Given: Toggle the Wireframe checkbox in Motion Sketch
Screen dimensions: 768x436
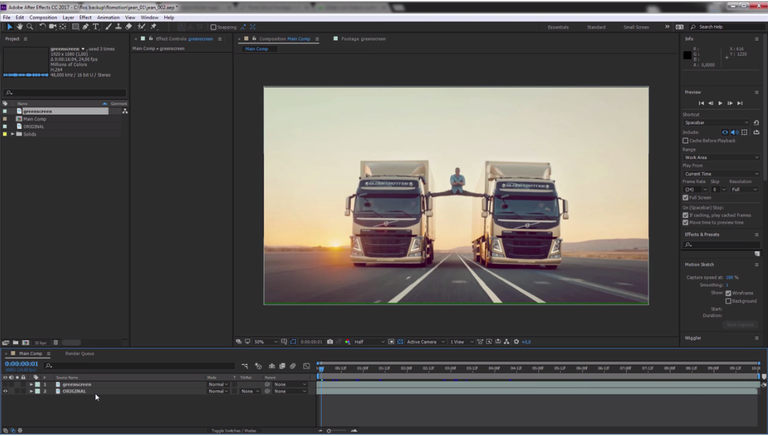Looking at the screenshot, I should coord(728,293).
